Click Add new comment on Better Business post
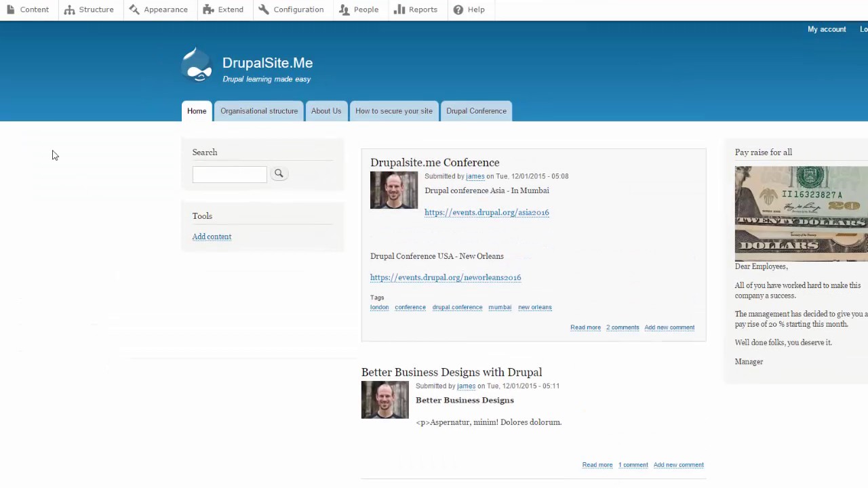The width and height of the screenshot is (868, 488). 679,465
